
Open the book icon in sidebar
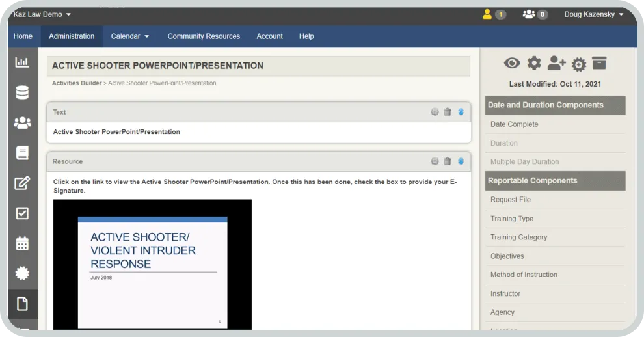22,153
